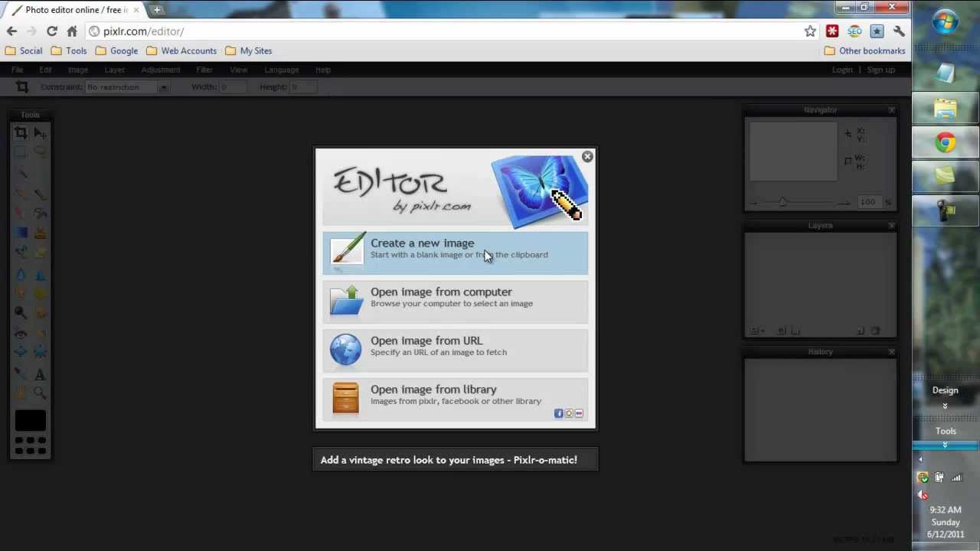Close the History panel
The height and width of the screenshot is (551, 980).
(891, 352)
